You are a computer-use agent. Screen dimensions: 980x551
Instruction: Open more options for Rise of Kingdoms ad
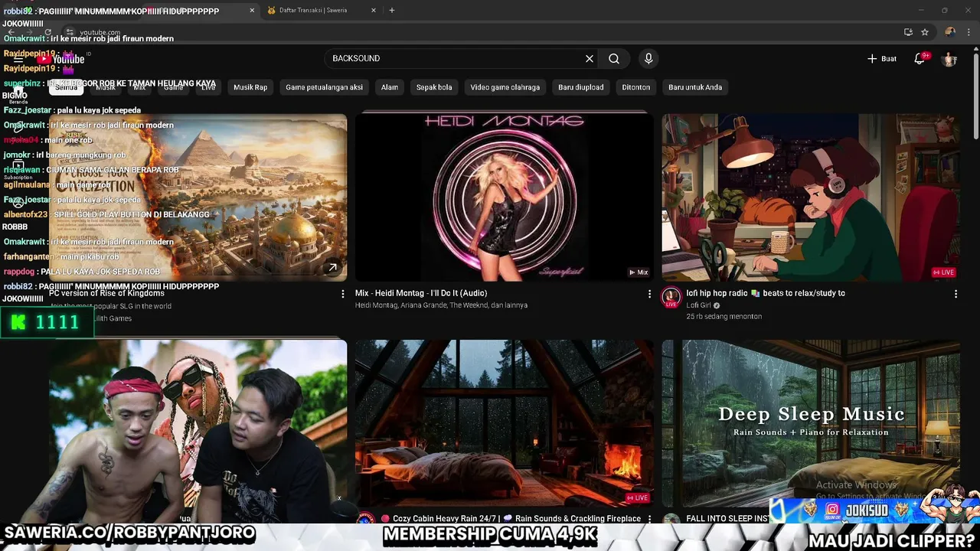point(342,294)
